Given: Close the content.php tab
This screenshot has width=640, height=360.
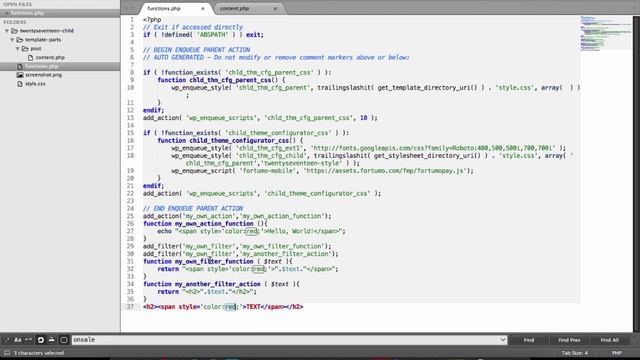Looking at the screenshot, I should point(275,8).
